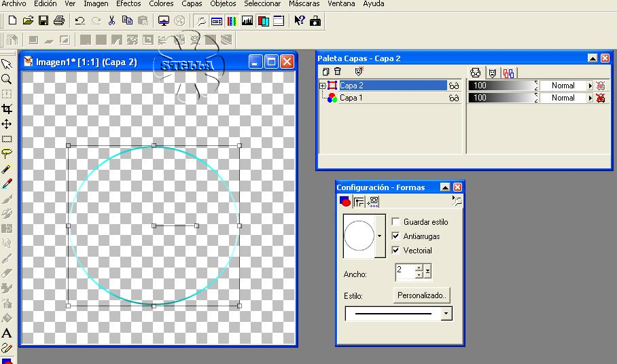Toggle lock transparency for Capa 1

pos(601,98)
